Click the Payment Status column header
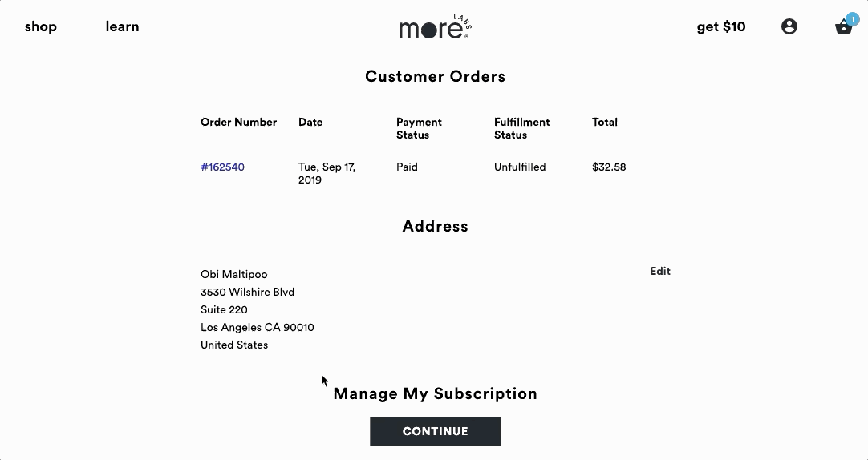This screenshot has height=460, width=868. click(419, 128)
